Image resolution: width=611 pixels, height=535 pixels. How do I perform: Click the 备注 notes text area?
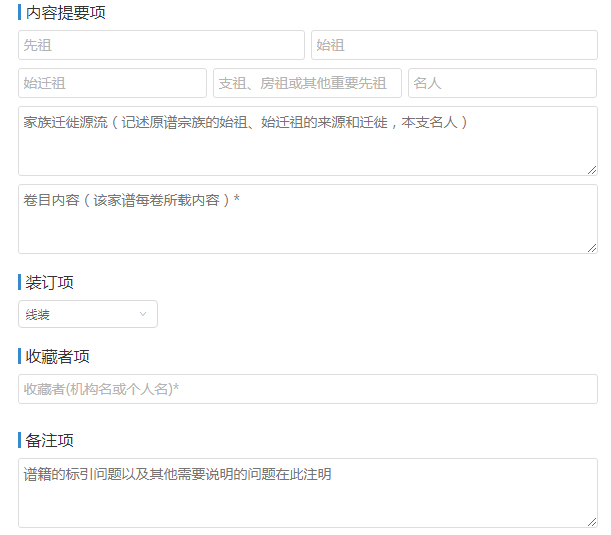[307, 493]
